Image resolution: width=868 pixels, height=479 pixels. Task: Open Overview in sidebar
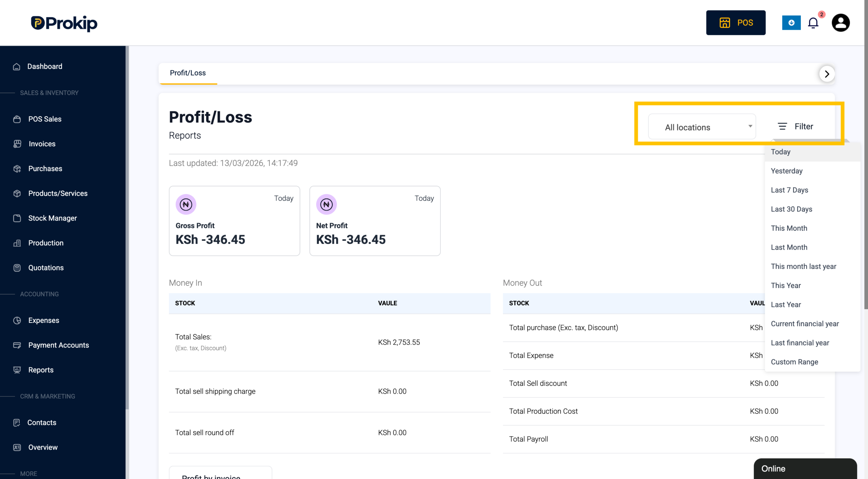43,447
